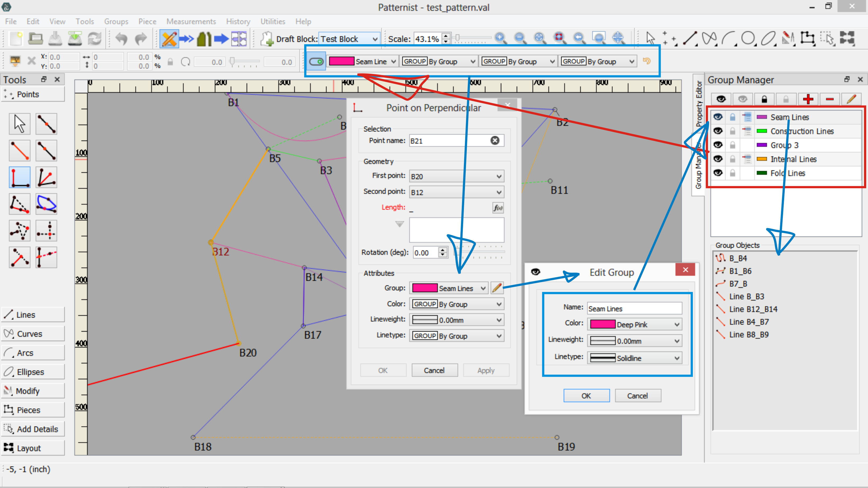The height and width of the screenshot is (488, 868).
Task: Open the Measurements menu
Action: click(x=191, y=22)
